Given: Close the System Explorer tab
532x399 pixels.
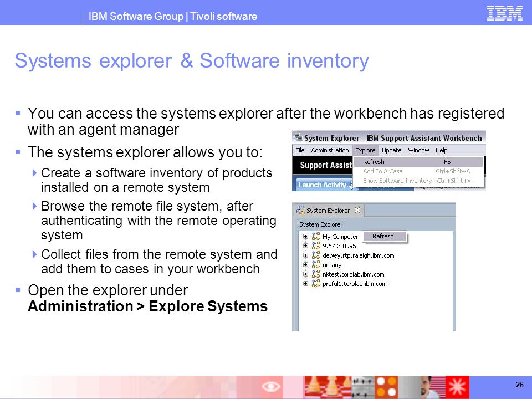Looking at the screenshot, I should (357, 211).
